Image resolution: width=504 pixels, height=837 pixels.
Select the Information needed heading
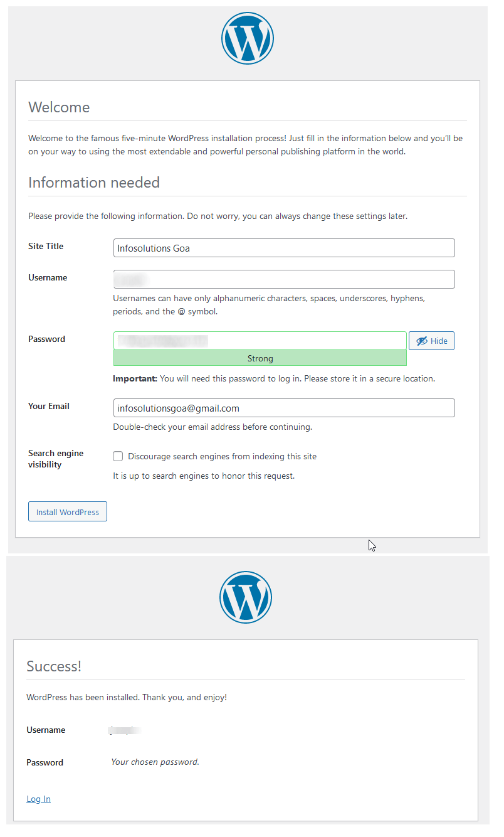(94, 183)
